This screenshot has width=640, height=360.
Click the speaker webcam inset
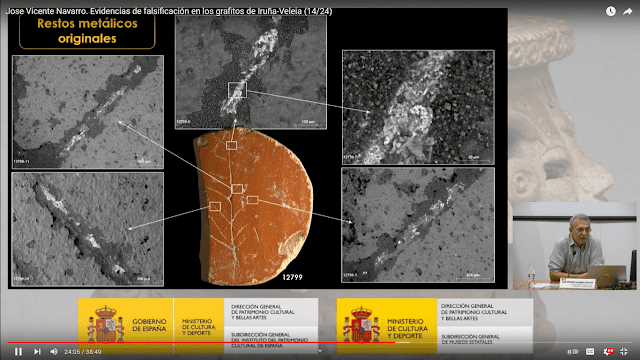tap(574, 246)
